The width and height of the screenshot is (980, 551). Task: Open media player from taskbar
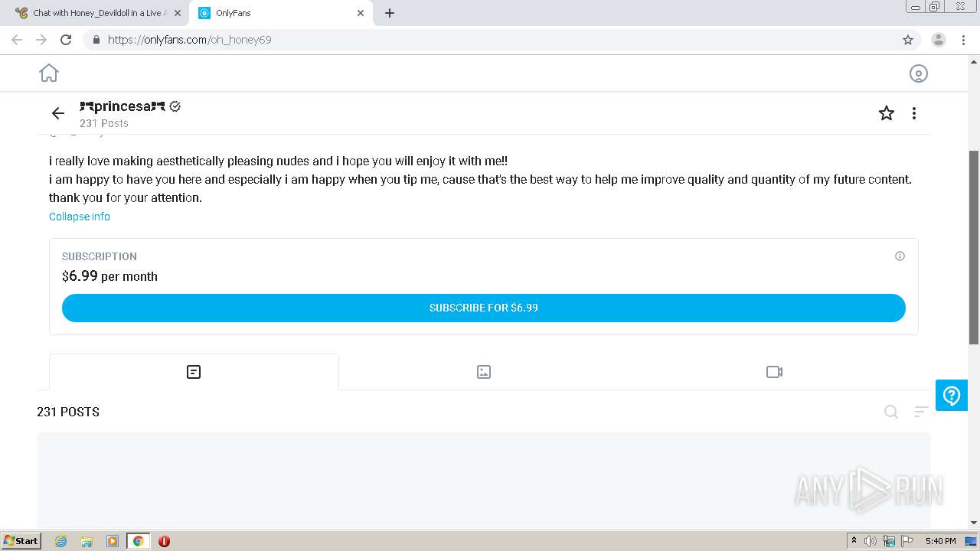[113, 541]
